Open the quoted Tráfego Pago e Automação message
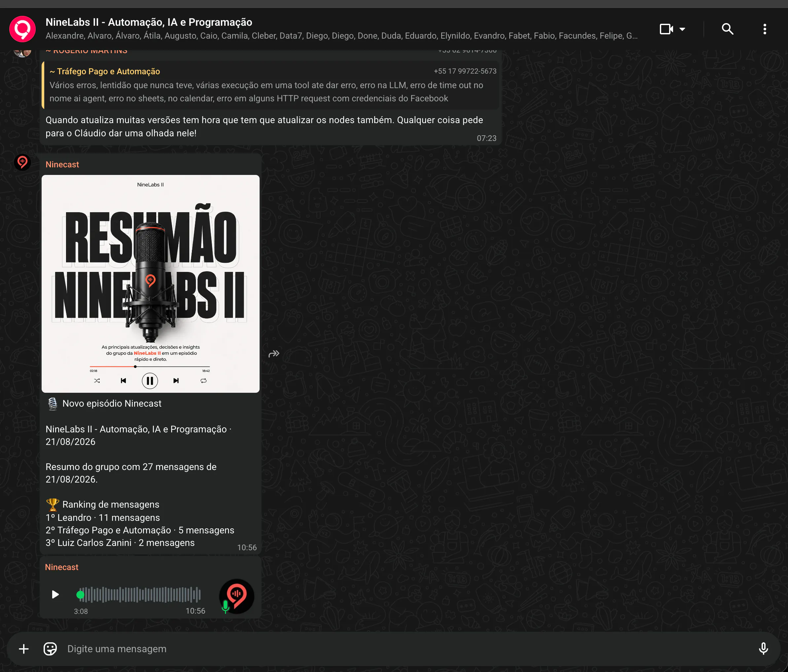Viewport: 788px width, 672px height. tap(270, 85)
